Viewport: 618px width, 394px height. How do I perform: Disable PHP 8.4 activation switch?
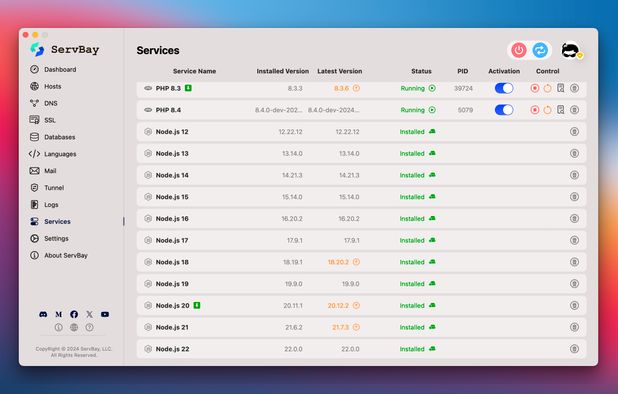pos(504,110)
